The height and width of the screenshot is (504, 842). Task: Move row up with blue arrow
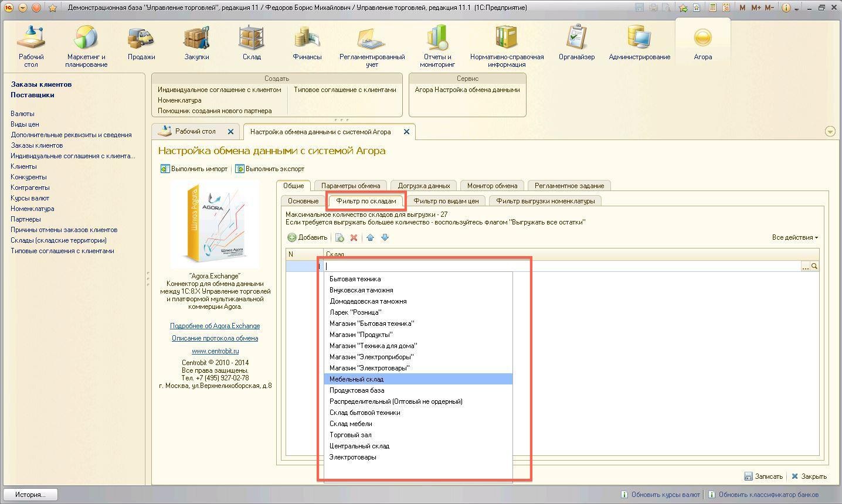(370, 237)
